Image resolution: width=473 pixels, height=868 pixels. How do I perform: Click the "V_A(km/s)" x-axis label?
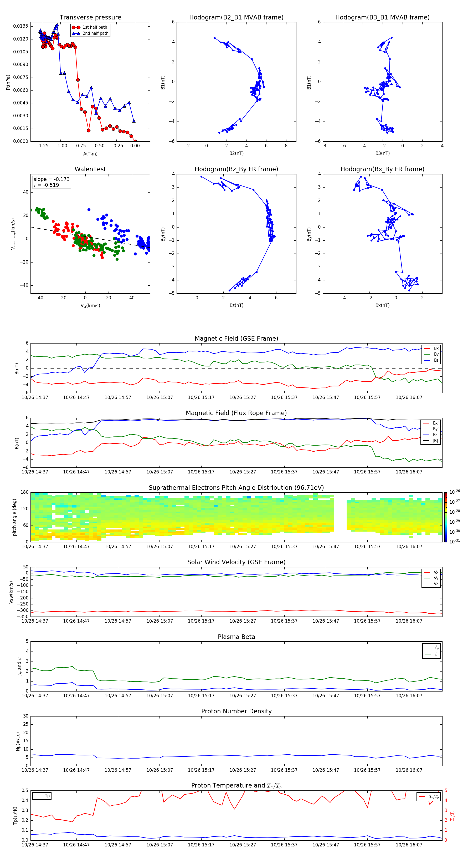click(90, 306)
